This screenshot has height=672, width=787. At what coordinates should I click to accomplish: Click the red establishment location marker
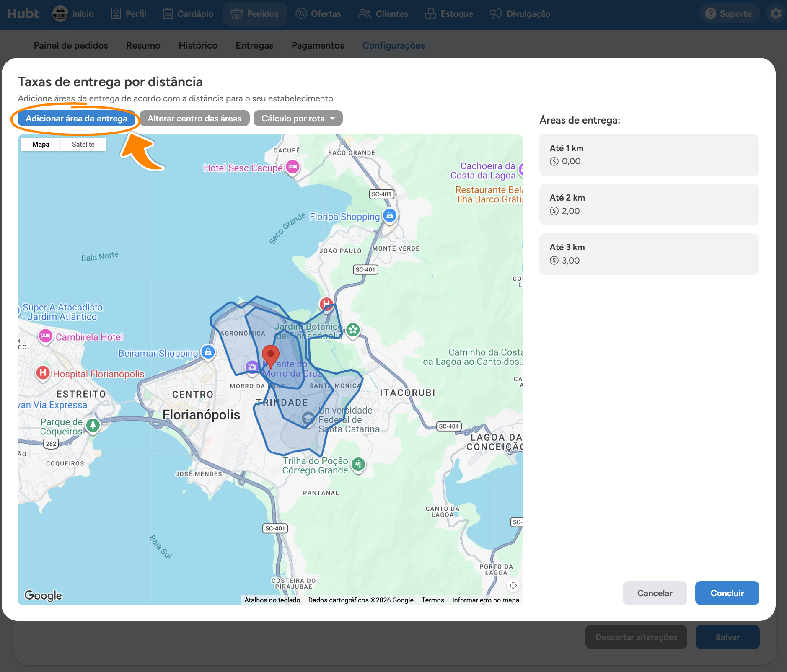pyautogui.click(x=271, y=357)
